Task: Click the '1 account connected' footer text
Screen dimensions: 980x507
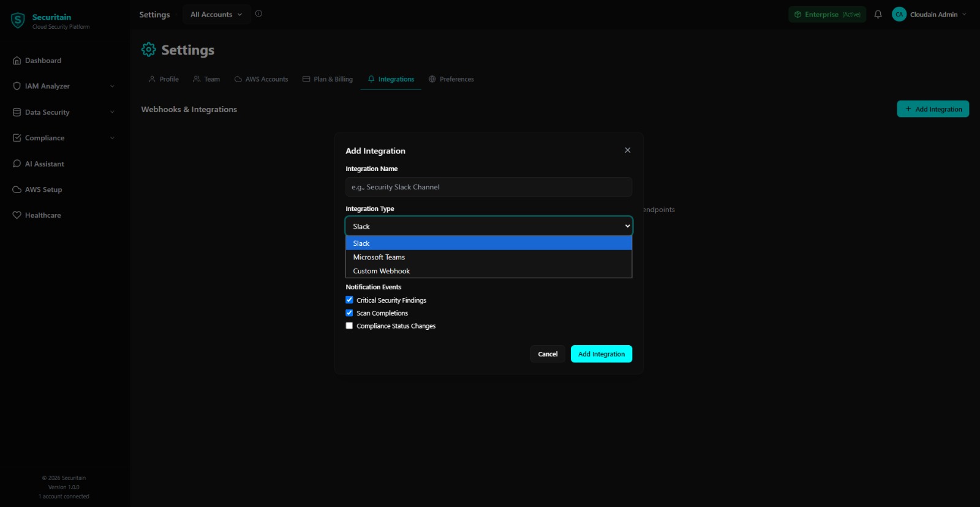Action: tap(64, 497)
